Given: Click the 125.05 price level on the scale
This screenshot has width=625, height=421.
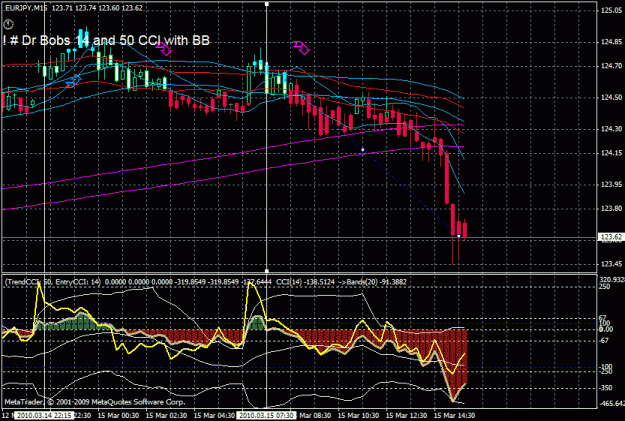Looking at the screenshot, I should click(x=611, y=10).
